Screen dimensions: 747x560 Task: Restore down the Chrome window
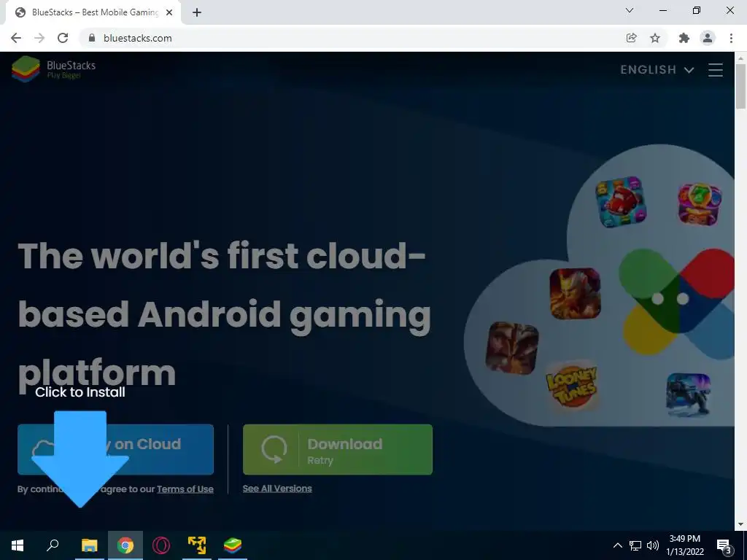click(x=697, y=10)
